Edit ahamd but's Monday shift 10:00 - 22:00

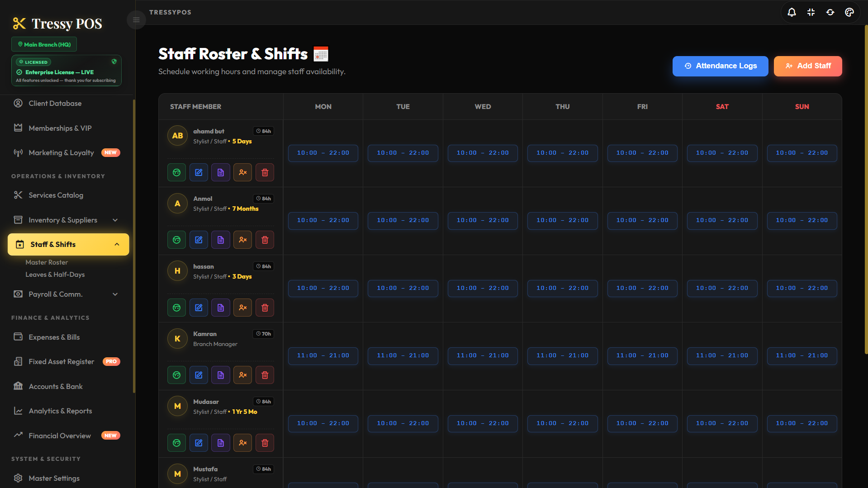[x=323, y=153]
